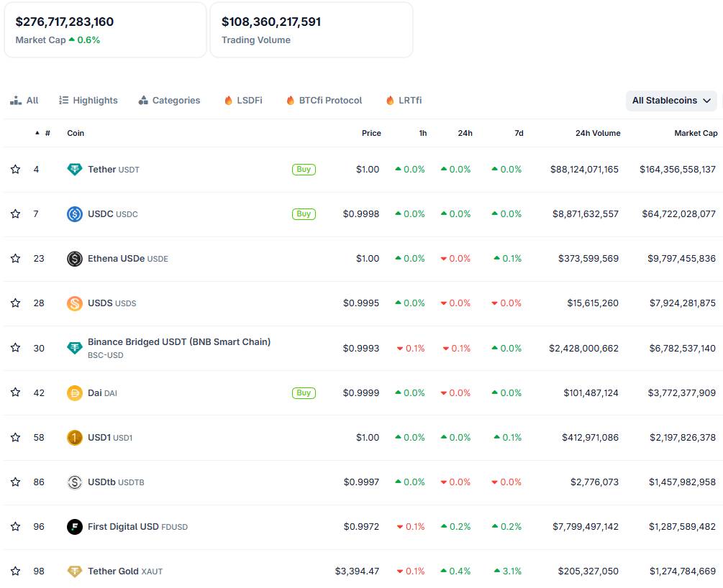Click First Digital USD price $0.9972
Image resolution: width=723 pixels, height=588 pixels.
[x=361, y=526]
